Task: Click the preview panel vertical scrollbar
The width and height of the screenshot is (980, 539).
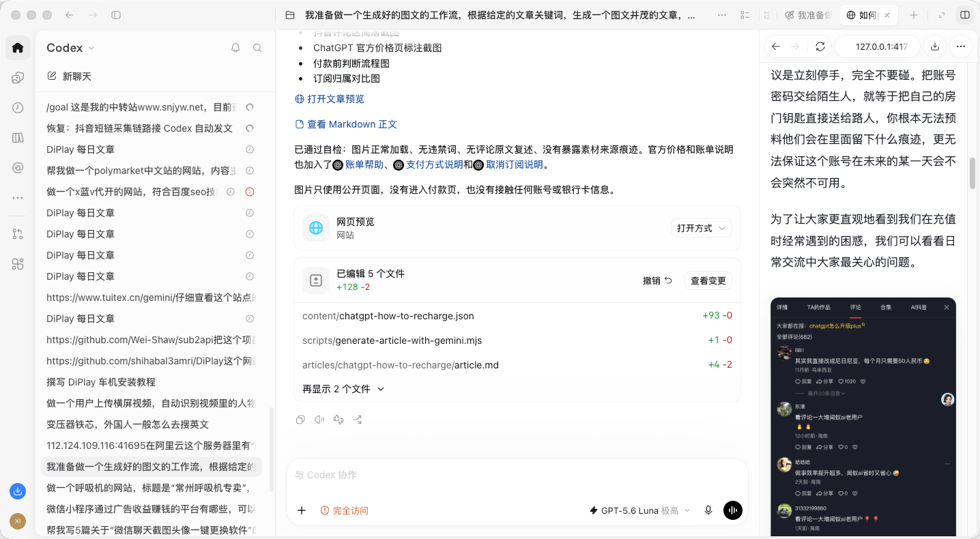Action: coord(972,173)
